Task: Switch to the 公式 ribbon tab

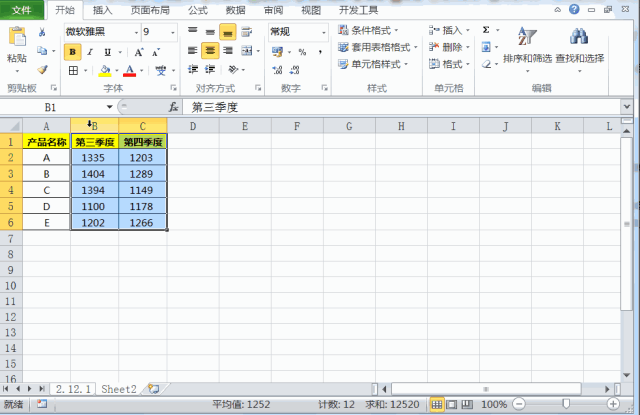Action: click(x=198, y=10)
